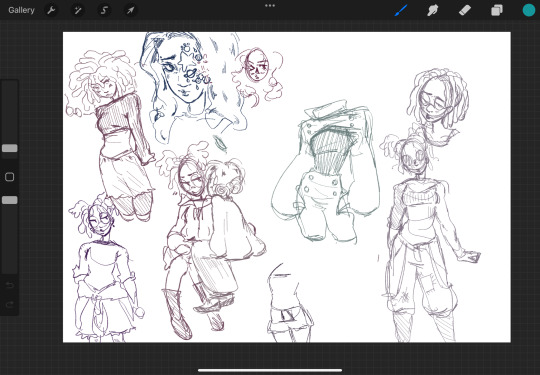Undo the last stroke with sidebar arrow
The height and width of the screenshot is (375, 540).
coord(10,285)
